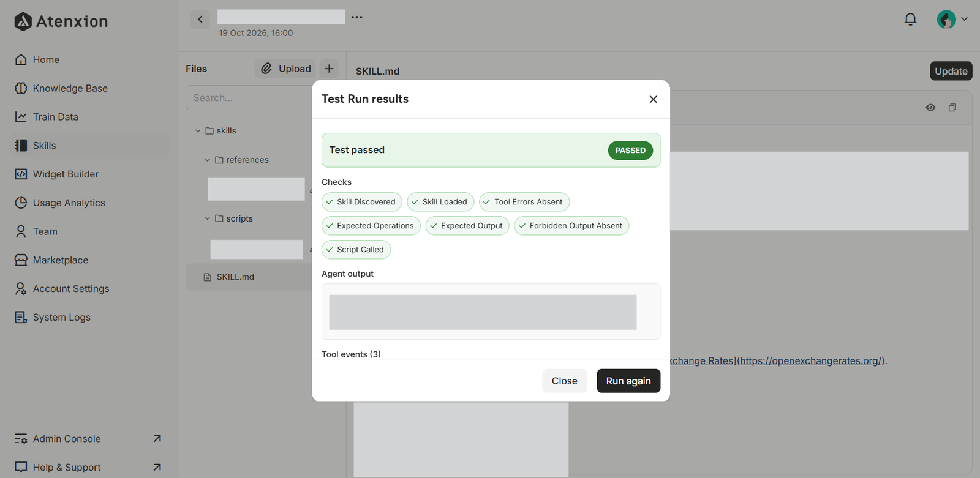This screenshot has height=478, width=980.
Task: Click the "Tool events (3)" heading
Action: 351,354
